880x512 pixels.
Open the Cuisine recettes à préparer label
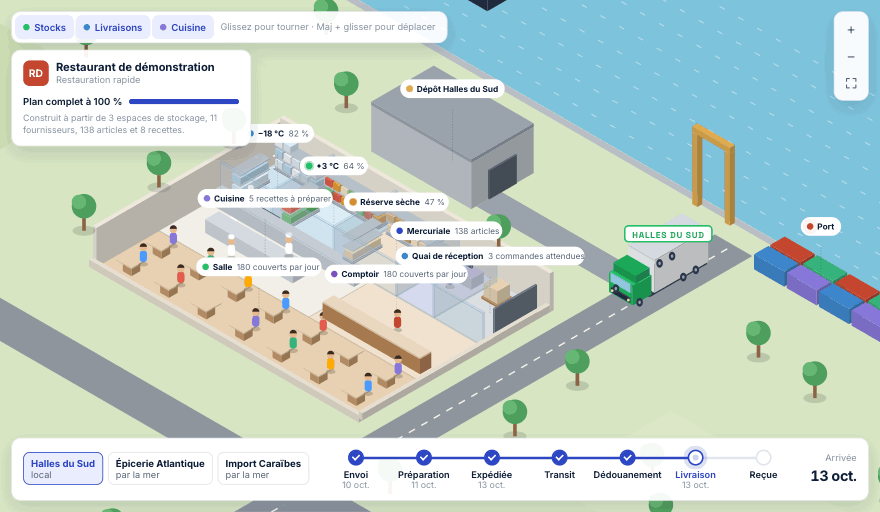265,199
